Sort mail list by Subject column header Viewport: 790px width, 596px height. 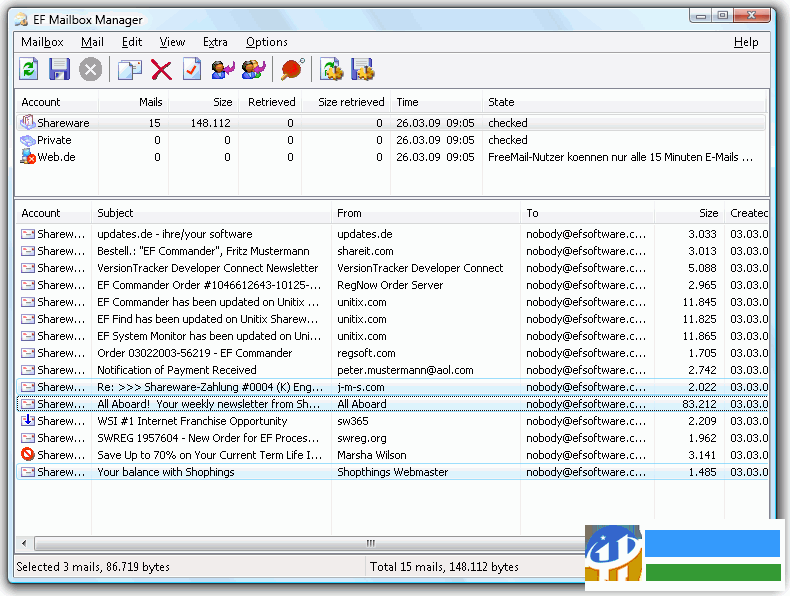click(x=211, y=213)
